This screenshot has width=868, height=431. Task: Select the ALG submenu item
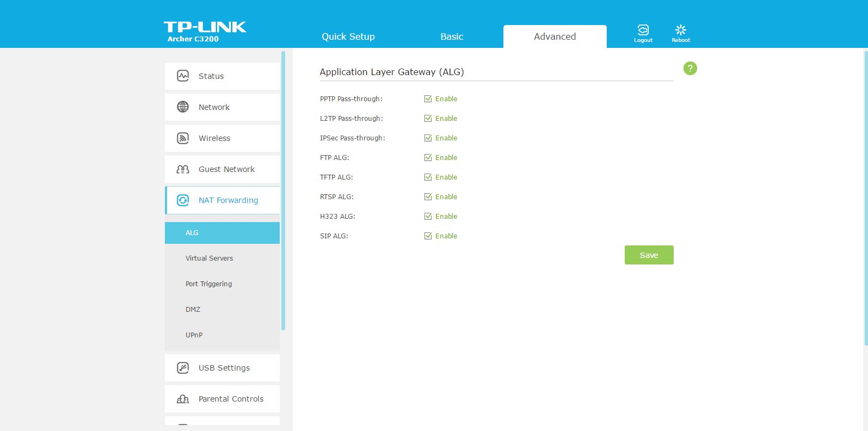[x=222, y=233]
